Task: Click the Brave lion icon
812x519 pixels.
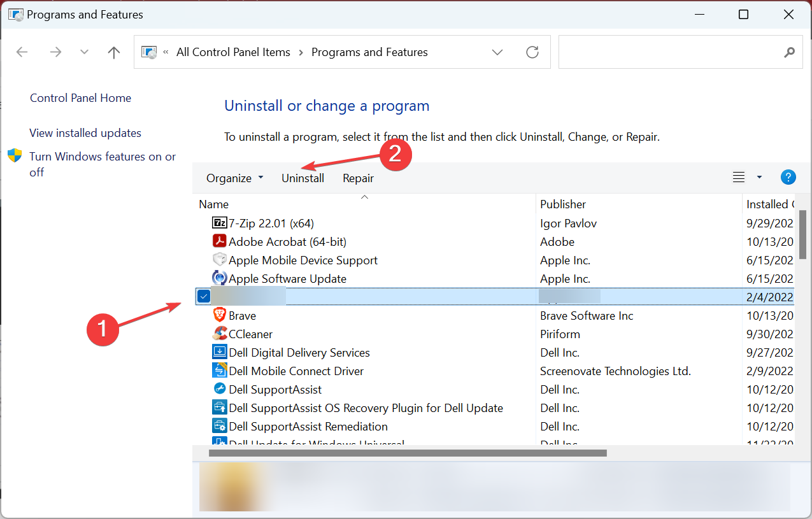Action: 220,315
